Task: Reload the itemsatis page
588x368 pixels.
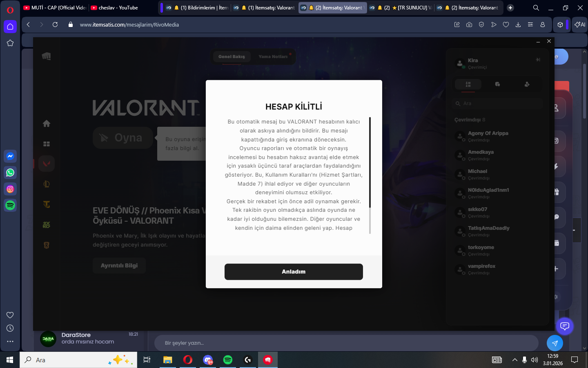Action: pyautogui.click(x=55, y=25)
